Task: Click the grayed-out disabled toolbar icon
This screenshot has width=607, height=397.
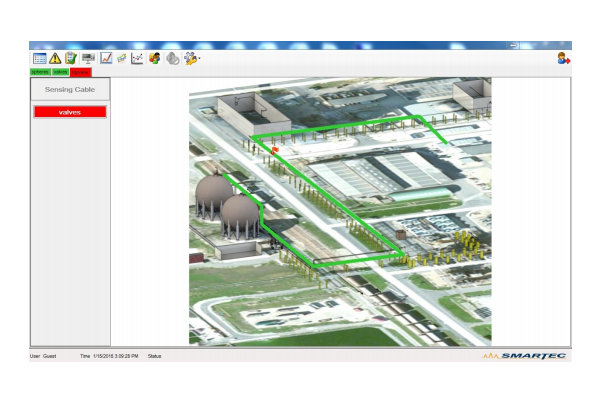Action: [x=173, y=58]
